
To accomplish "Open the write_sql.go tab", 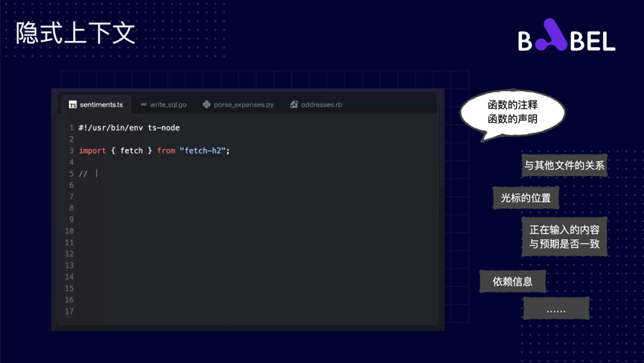I will click(x=164, y=104).
